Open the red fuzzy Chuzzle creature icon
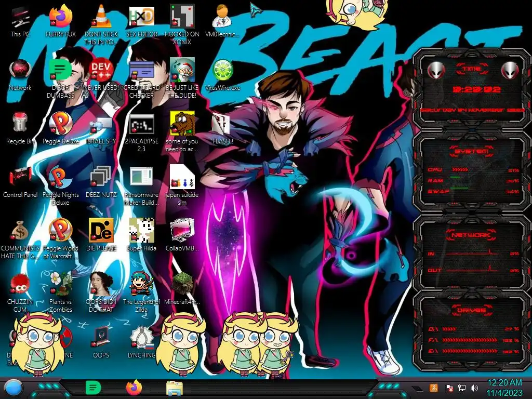Viewport: 532px width, 399px height. click(x=20, y=292)
